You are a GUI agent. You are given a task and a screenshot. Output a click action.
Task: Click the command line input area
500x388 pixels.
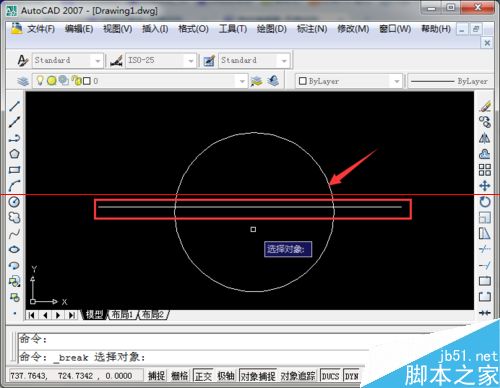tap(193, 357)
